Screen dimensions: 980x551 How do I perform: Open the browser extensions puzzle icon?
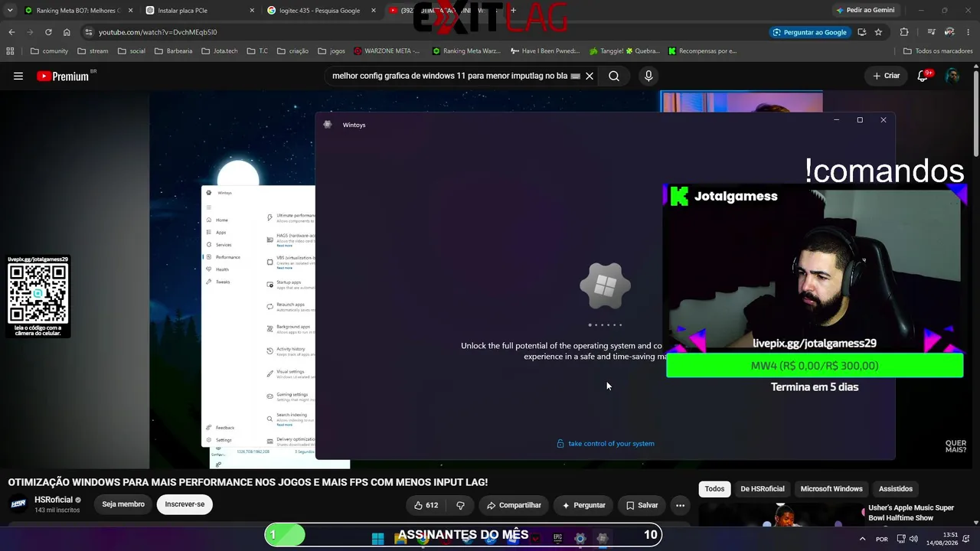pyautogui.click(x=904, y=32)
